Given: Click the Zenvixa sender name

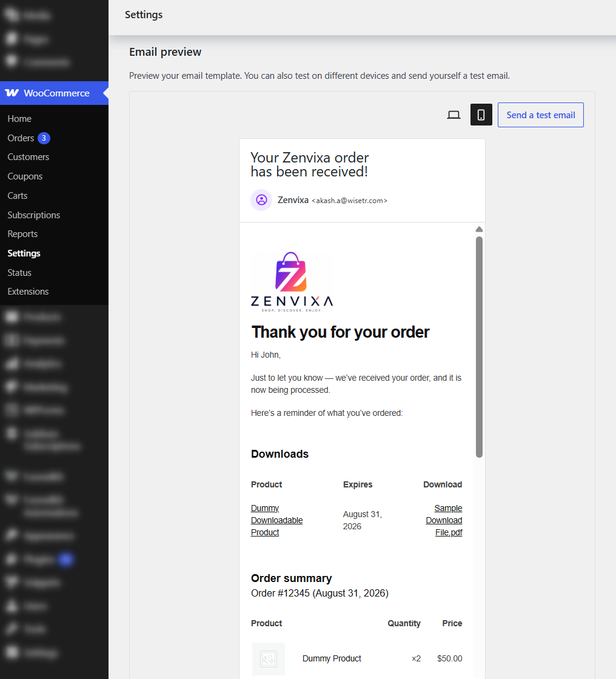Looking at the screenshot, I should click(293, 200).
